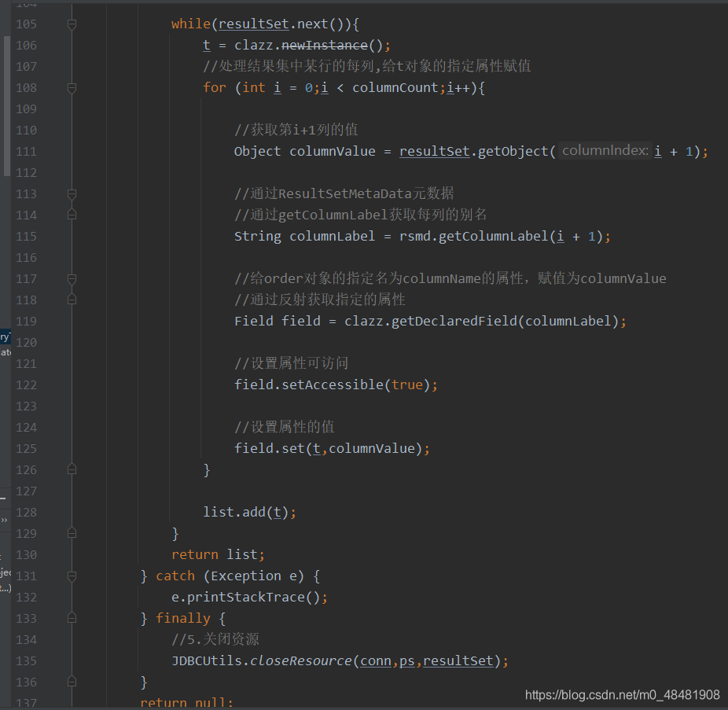
Task: Collapse the finally block fold marker on line 133
Action: (x=72, y=619)
